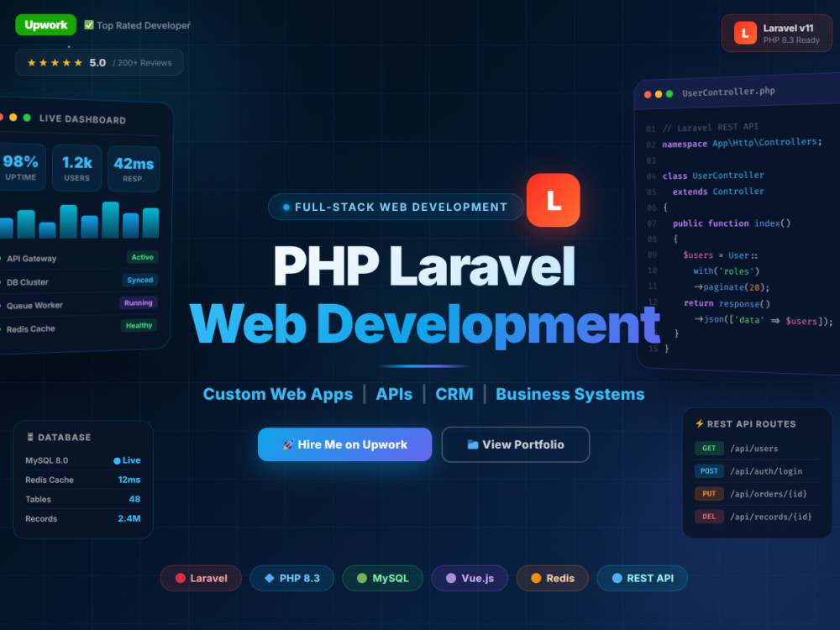Click the /api/records/{id} route

(770, 517)
